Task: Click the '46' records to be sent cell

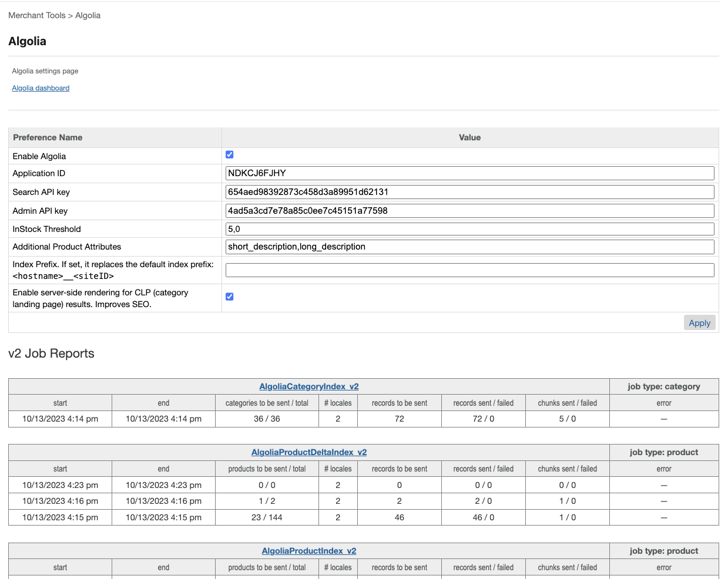Action: [x=400, y=517]
